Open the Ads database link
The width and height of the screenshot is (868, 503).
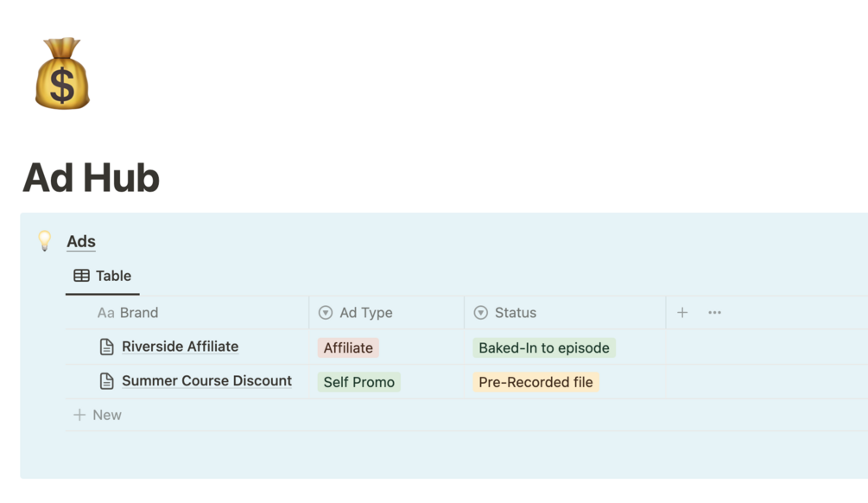tap(81, 241)
